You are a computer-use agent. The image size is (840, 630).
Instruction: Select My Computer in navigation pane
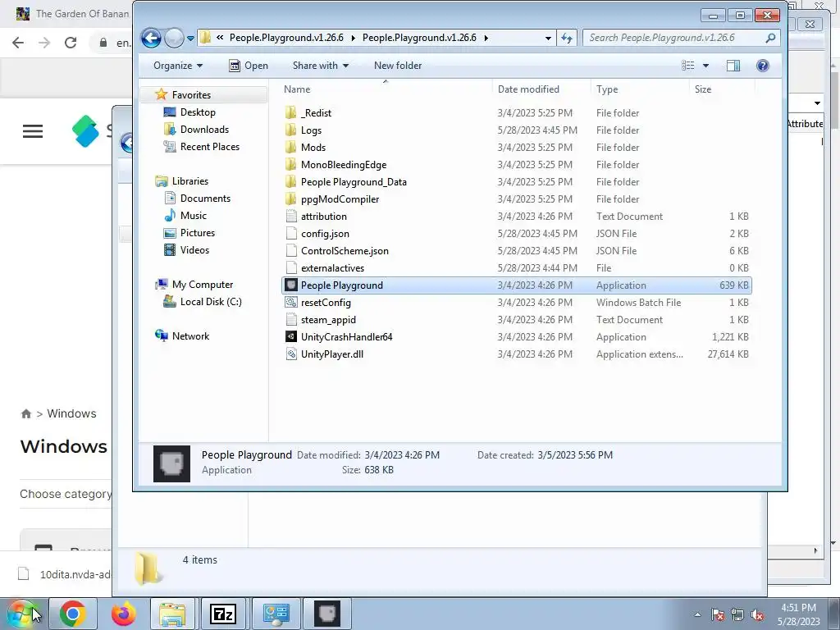202,285
